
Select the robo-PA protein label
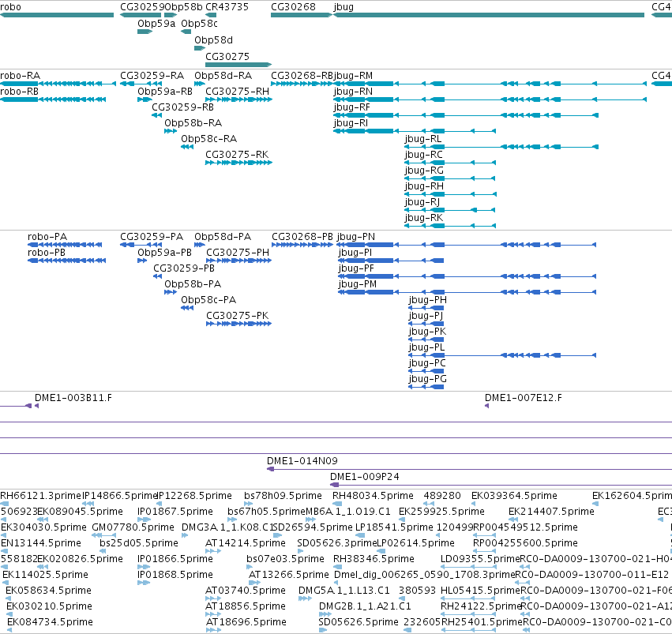pyautogui.click(x=47, y=237)
